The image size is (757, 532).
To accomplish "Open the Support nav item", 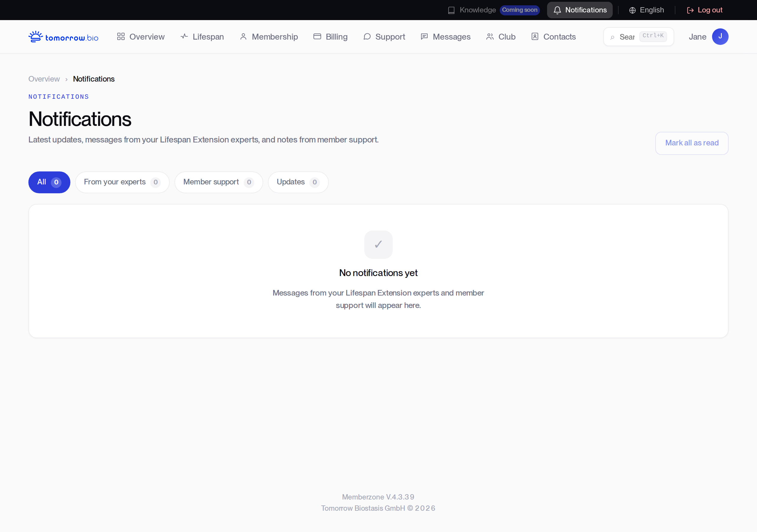I will (384, 37).
